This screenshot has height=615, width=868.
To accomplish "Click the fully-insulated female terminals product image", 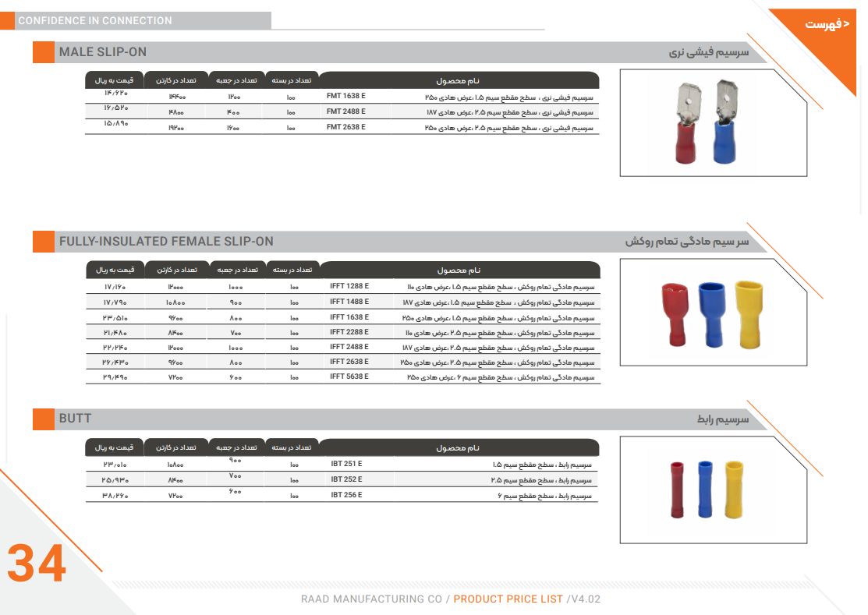I will click(713, 312).
